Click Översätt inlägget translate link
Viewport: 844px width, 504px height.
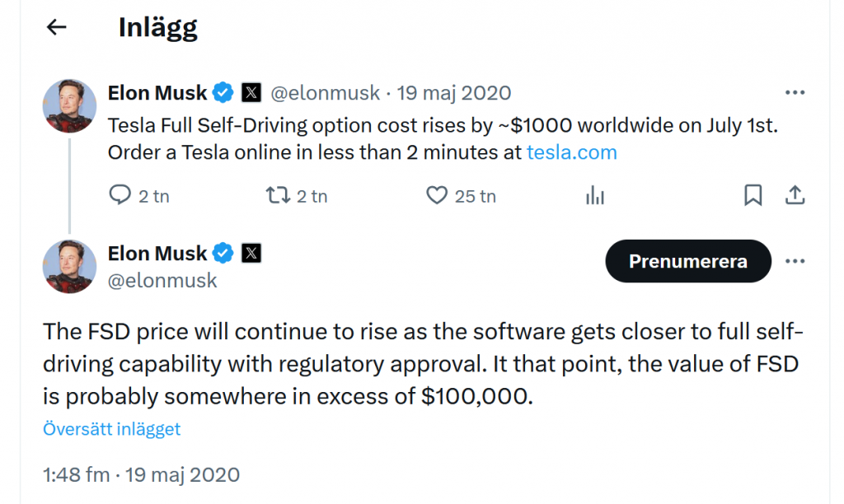111,429
